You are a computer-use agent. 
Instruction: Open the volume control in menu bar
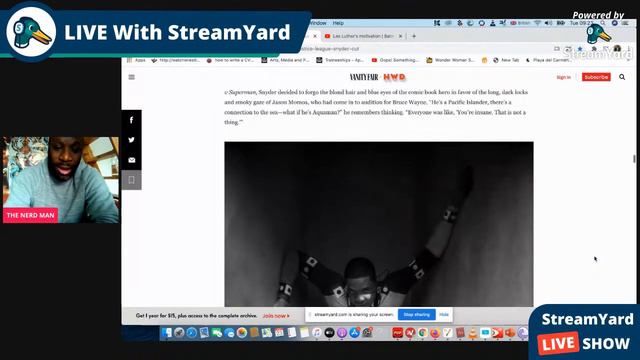548,23
